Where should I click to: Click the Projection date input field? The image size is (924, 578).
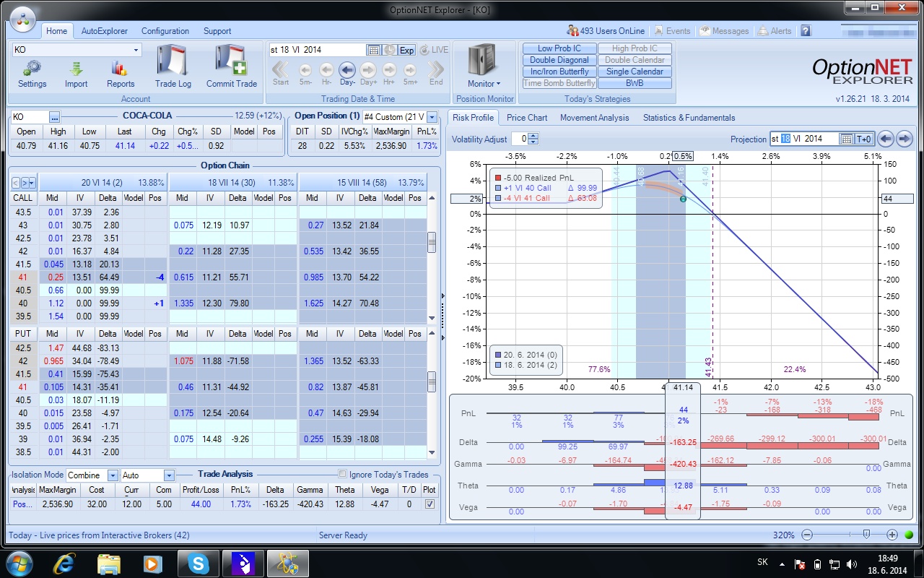tap(805, 139)
